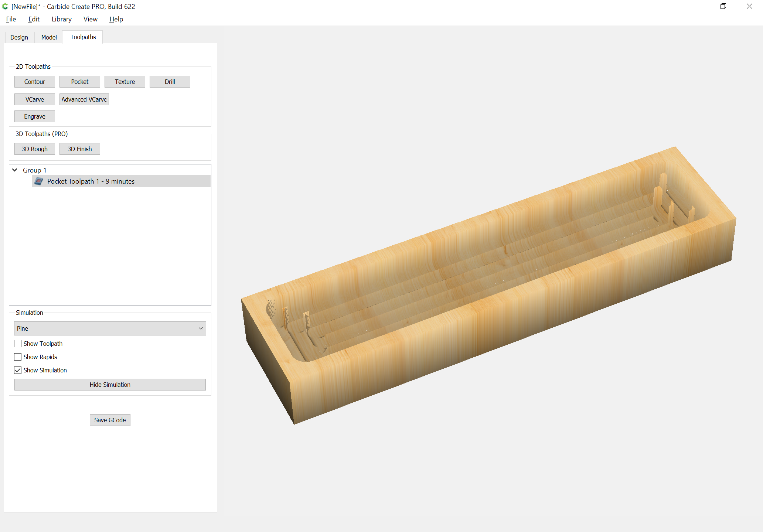Open the File menu
The image size is (763, 532).
(11, 19)
